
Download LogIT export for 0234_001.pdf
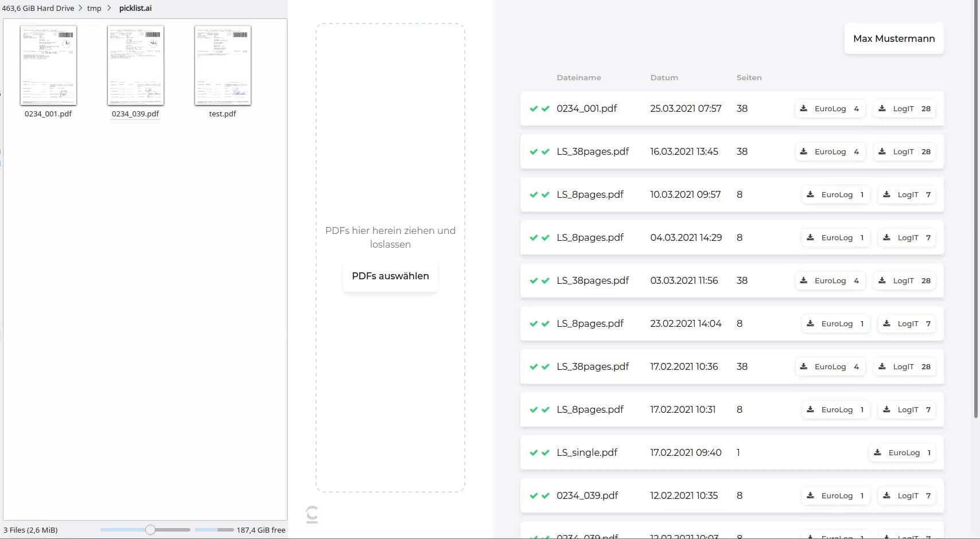point(904,109)
